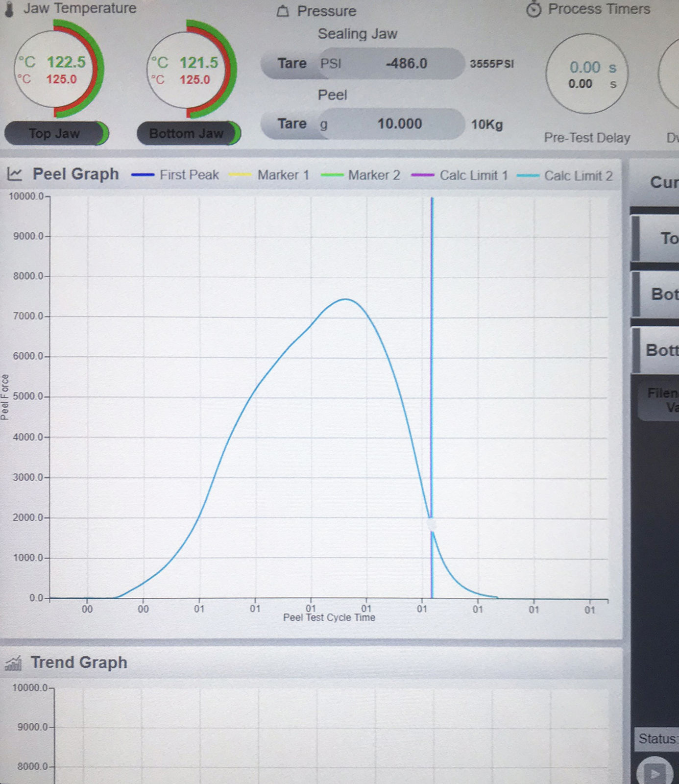
Task: Click the Sealing Jaw PSI value field
Action: coord(392,64)
